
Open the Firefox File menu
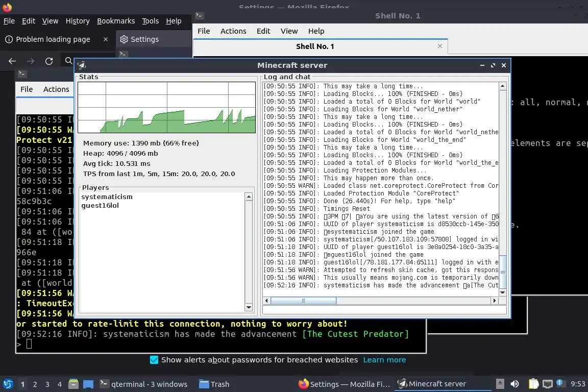pos(9,21)
